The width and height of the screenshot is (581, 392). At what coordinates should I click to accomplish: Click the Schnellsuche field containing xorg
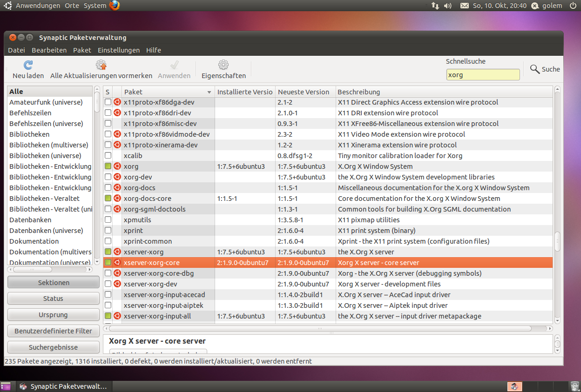tap(483, 74)
